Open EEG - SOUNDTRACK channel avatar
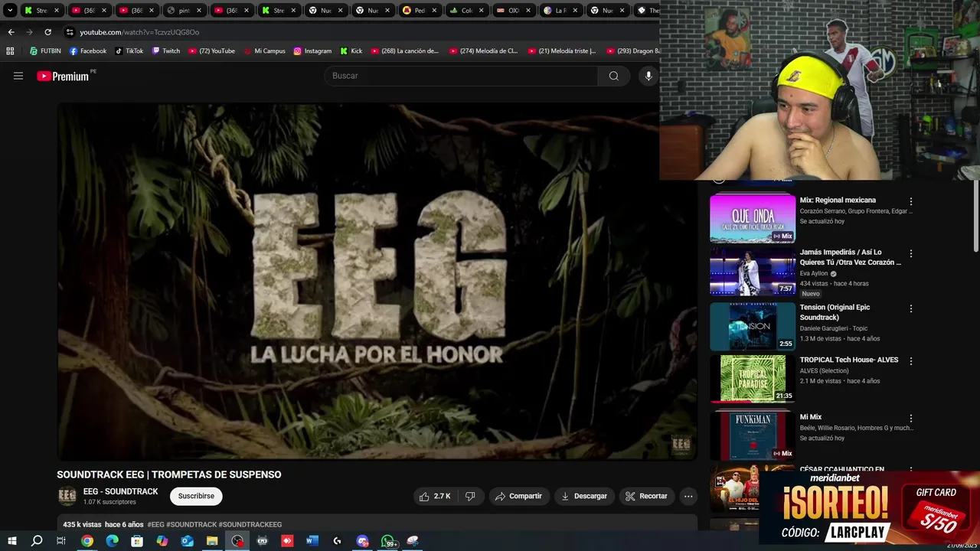This screenshot has width=980, height=551. tap(67, 496)
